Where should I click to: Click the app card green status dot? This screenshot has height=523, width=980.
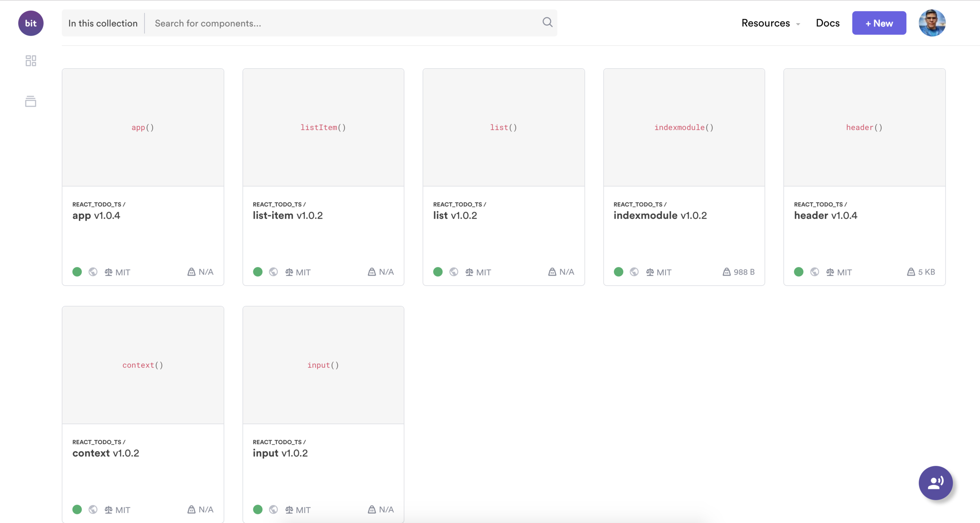[x=77, y=272]
